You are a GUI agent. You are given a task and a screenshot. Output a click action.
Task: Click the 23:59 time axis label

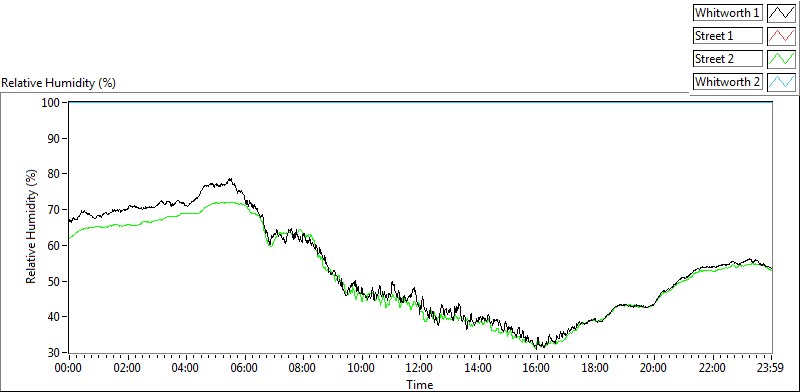click(x=771, y=367)
